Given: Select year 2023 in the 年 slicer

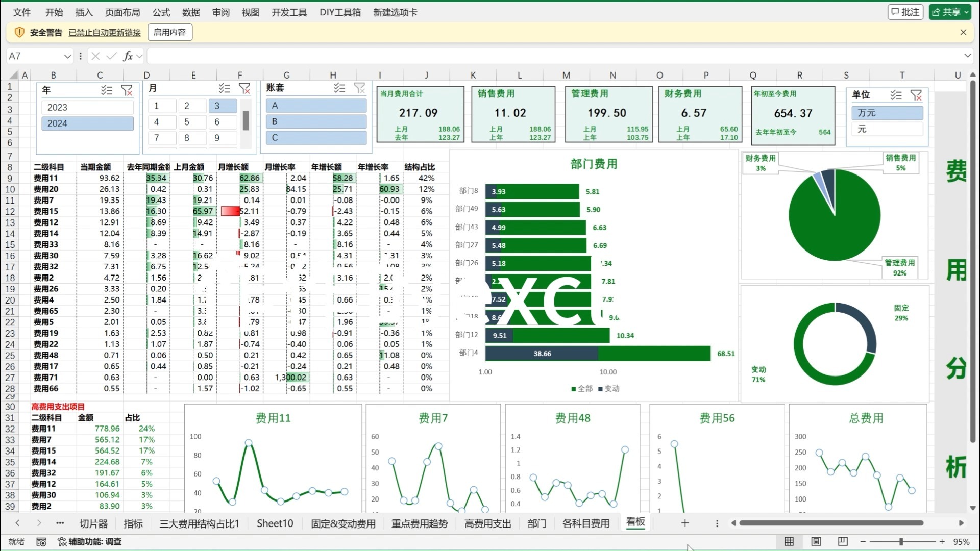Looking at the screenshot, I should (87, 107).
